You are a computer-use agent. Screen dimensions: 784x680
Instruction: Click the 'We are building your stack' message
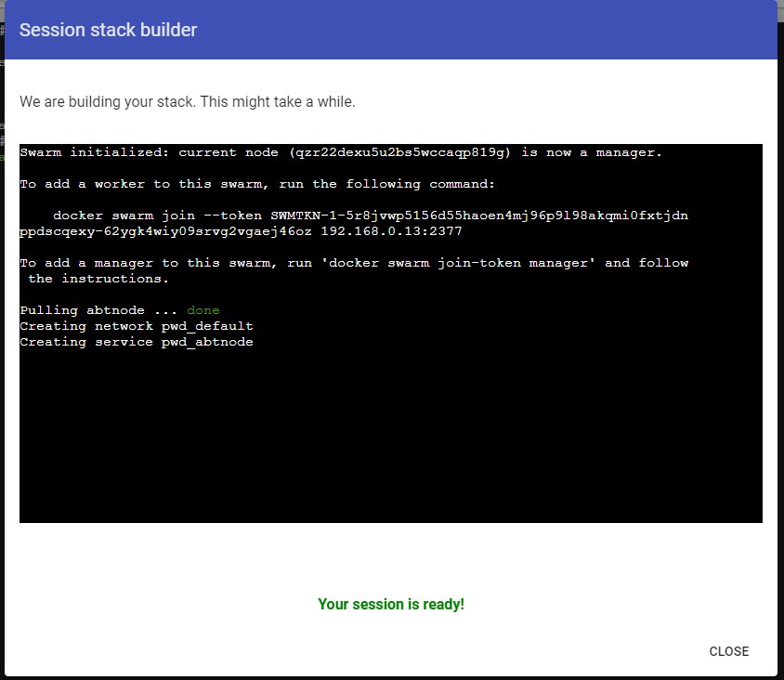tap(187, 101)
